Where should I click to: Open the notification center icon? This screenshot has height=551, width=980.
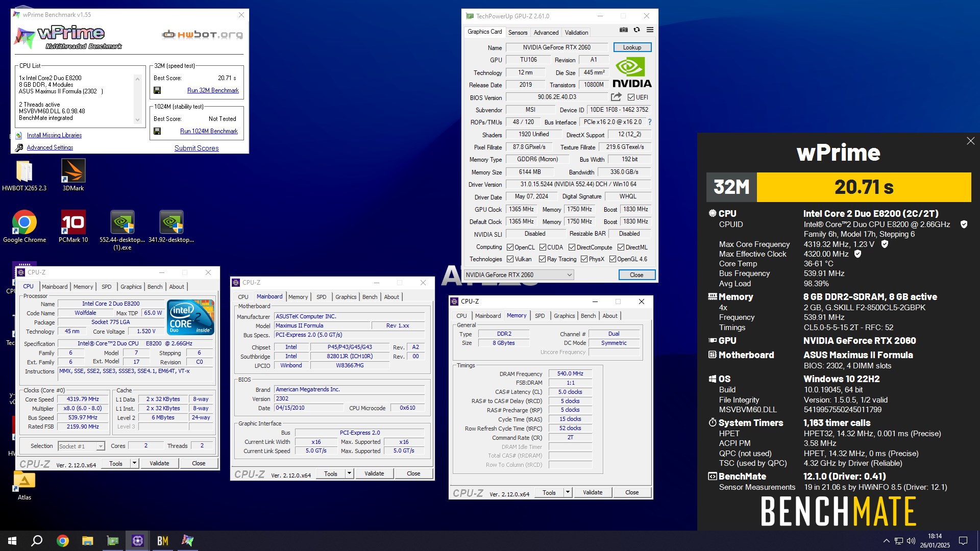coord(963,541)
